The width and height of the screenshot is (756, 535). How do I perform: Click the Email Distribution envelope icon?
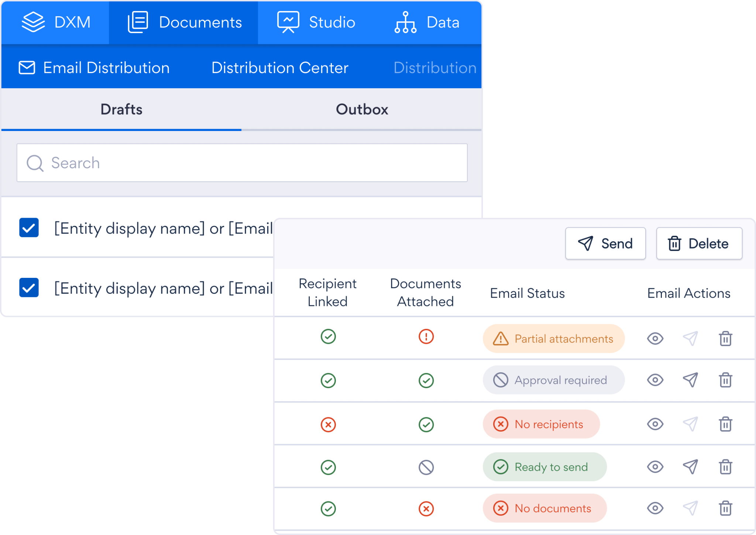pyautogui.click(x=26, y=68)
